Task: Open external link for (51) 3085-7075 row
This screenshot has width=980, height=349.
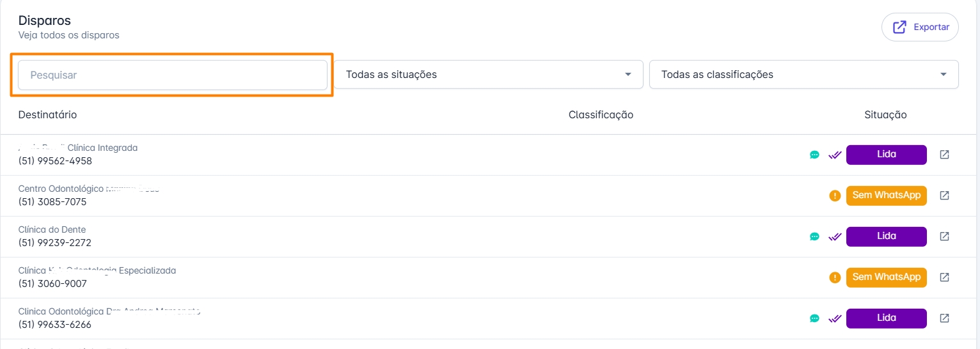Action: tap(944, 196)
